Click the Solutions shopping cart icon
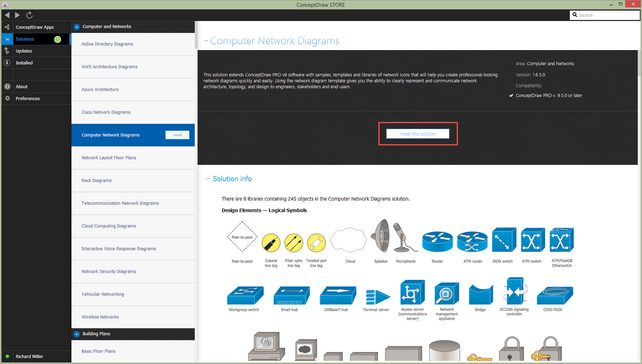Screen dimensions: 642x364 coord(7,39)
